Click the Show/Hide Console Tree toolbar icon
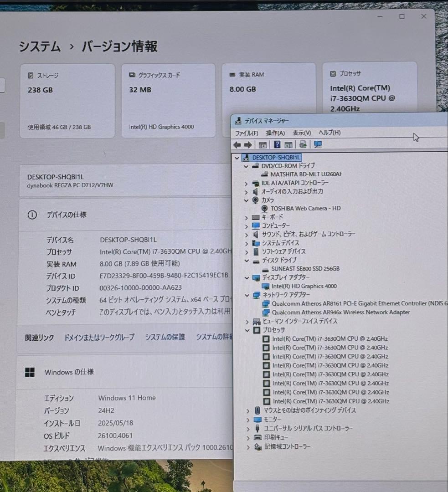The height and width of the screenshot is (492, 448). click(262, 144)
